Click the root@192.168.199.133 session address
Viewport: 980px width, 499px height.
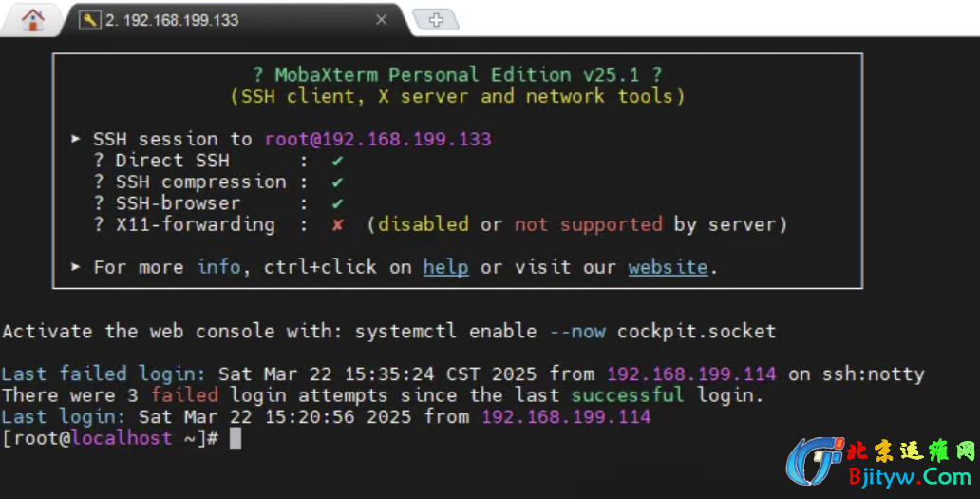coord(378,139)
